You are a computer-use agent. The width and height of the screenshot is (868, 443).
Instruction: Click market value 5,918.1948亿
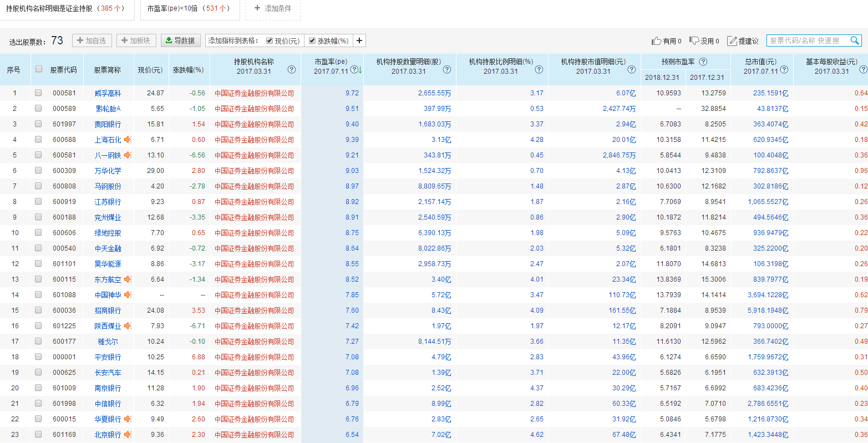click(768, 310)
